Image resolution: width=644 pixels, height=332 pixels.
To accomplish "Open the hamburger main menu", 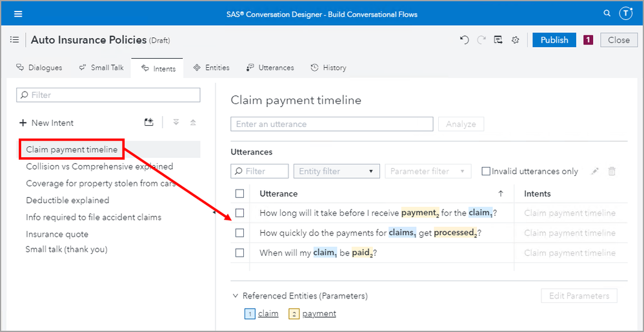I will (18, 14).
